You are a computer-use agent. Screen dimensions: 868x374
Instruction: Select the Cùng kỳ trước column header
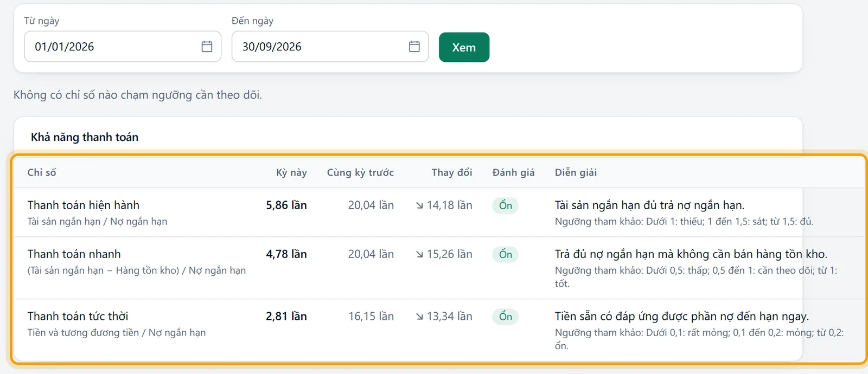pyautogui.click(x=360, y=172)
